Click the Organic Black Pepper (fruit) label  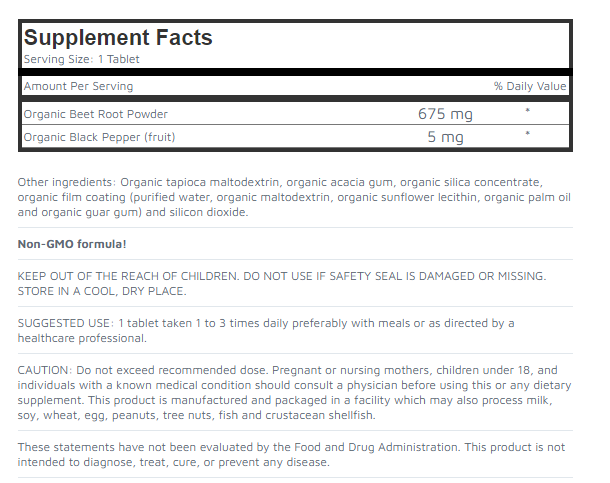(x=100, y=137)
